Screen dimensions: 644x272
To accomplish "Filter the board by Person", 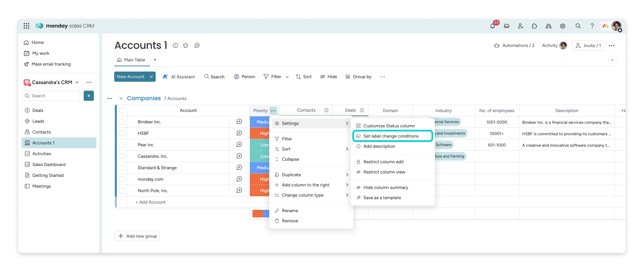I will (x=244, y=77).
